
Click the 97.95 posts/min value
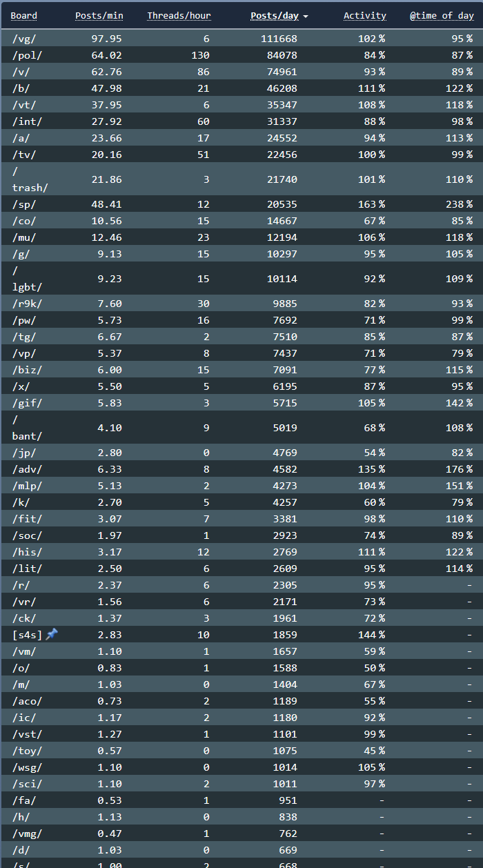[x=107, y=39]
